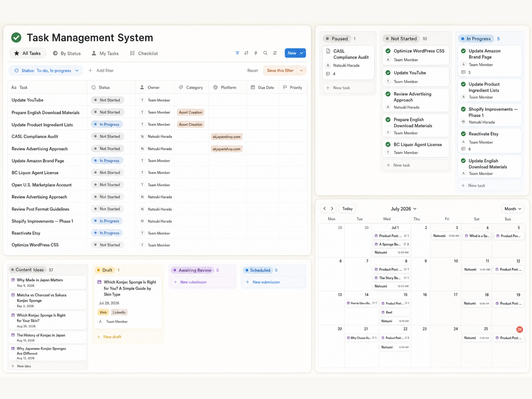Switch to the By Status tab
The image size is (532, 399).
67,53
